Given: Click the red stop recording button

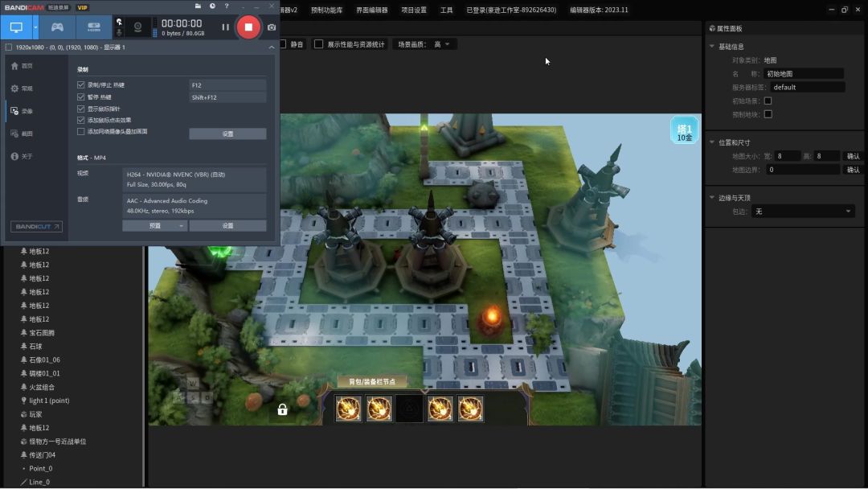Looking at the screenshot, I should tap(248, 27).
